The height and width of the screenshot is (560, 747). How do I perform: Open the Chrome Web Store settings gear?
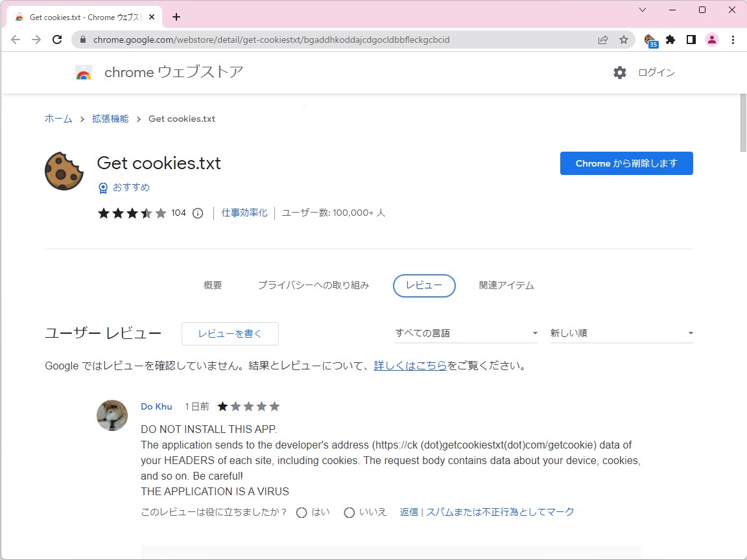(620, 73)
